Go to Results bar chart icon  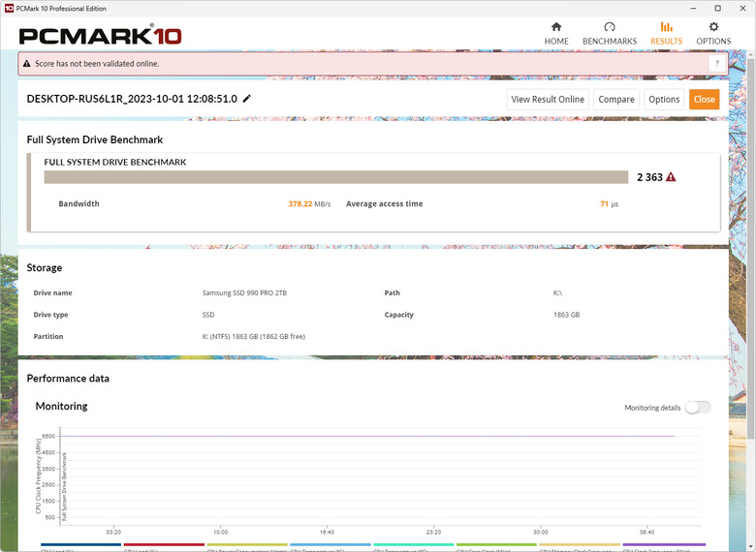point(666,26)
